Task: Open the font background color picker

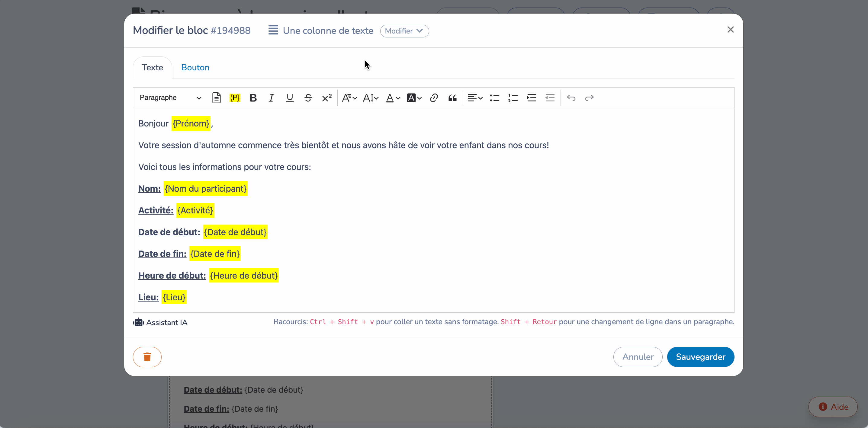Action: (414, 98)
